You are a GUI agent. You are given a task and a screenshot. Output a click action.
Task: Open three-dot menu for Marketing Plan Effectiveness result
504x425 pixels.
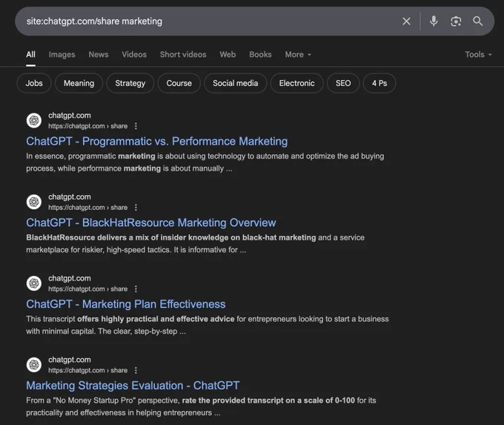click(x=136, y=289)
